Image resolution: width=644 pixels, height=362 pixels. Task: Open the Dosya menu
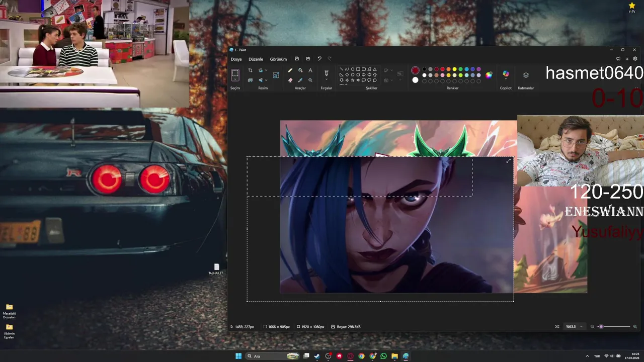236,59
